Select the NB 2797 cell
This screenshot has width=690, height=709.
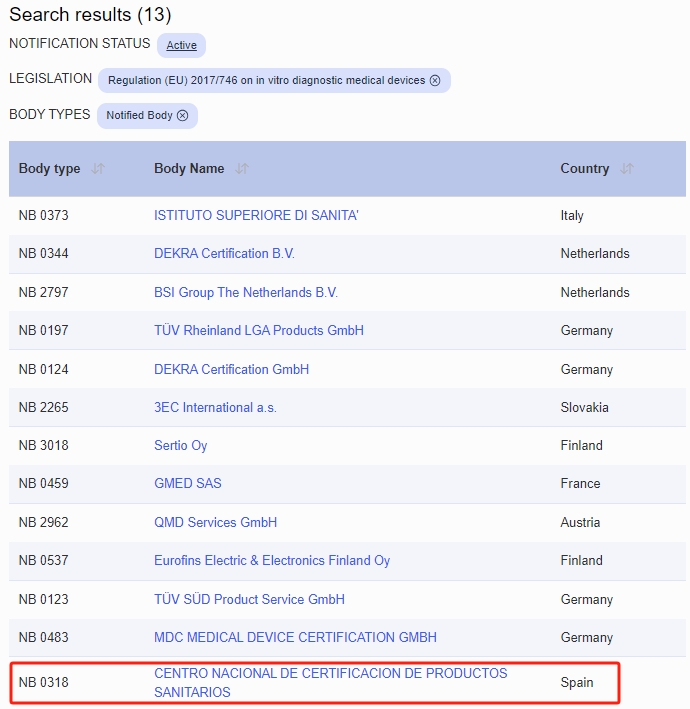pos(43,292)
